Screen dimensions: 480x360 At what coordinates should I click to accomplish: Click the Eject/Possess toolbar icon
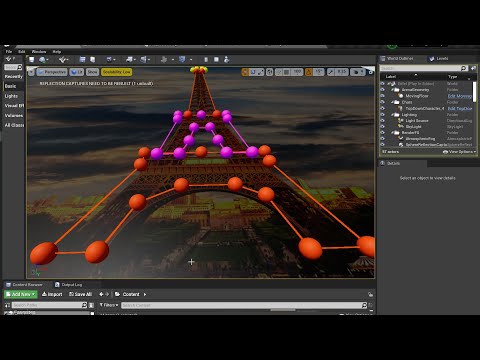click(227, 59)
